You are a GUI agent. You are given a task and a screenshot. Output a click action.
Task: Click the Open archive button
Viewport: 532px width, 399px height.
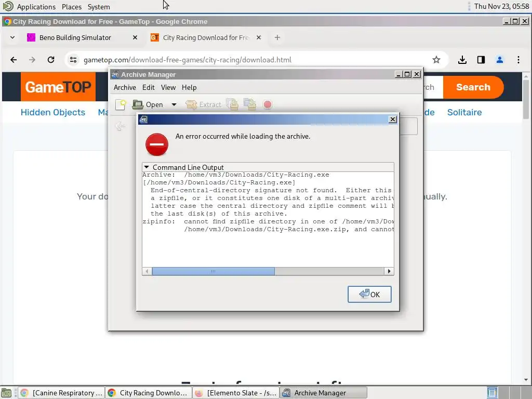[x=148, y=104]
